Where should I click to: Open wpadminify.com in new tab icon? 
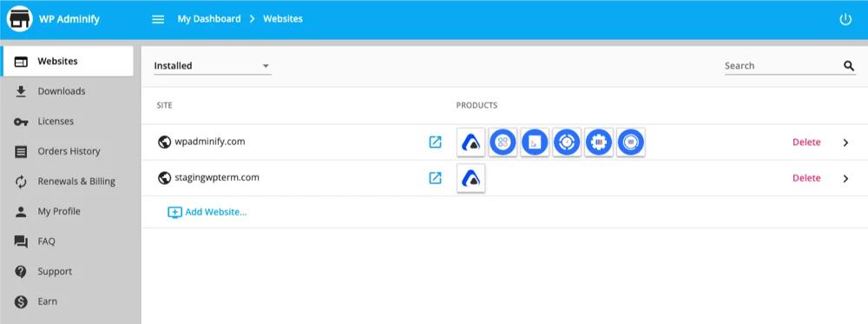tap(436, 142)
